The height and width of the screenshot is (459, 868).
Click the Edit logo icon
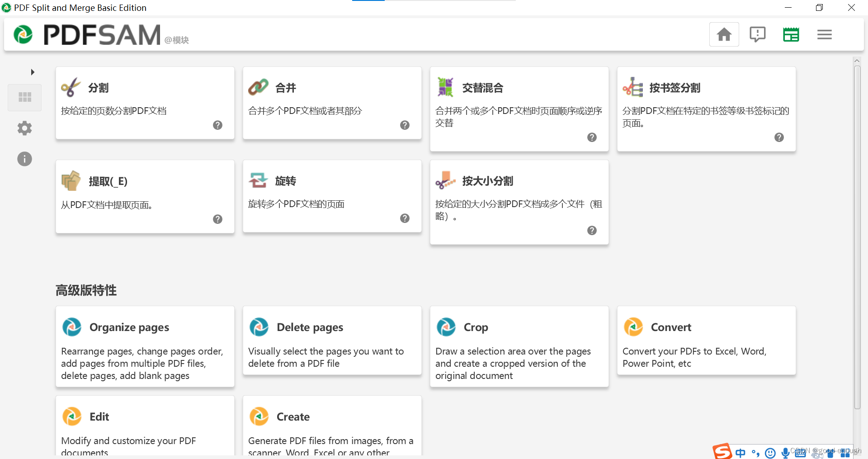[x=71, y=416]
